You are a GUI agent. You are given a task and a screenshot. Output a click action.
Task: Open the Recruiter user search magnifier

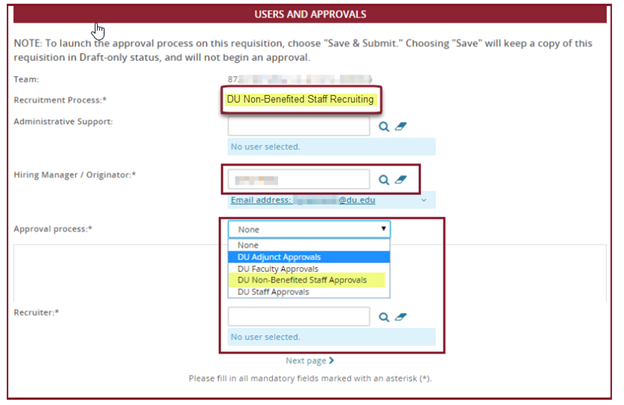pos(384,317)
